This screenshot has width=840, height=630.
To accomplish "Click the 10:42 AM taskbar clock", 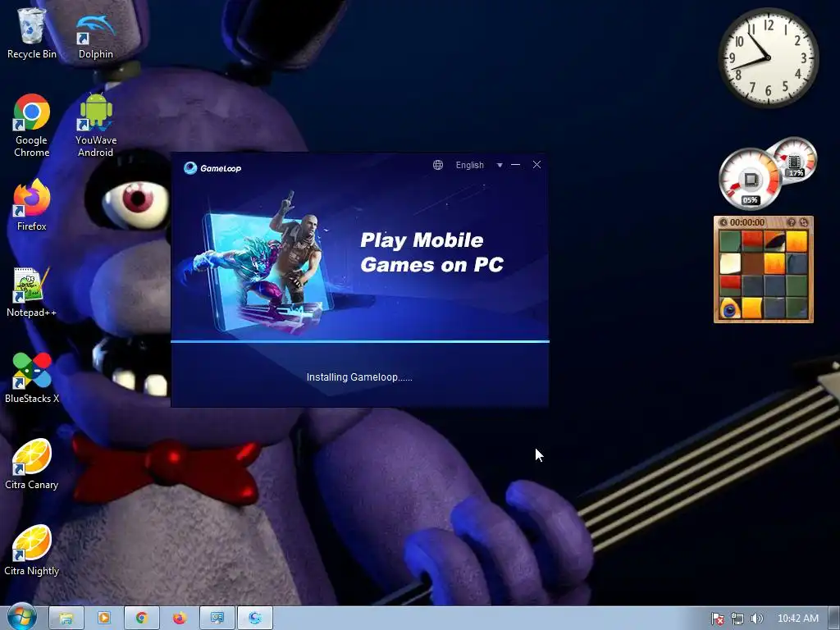I will coord(797,619).
